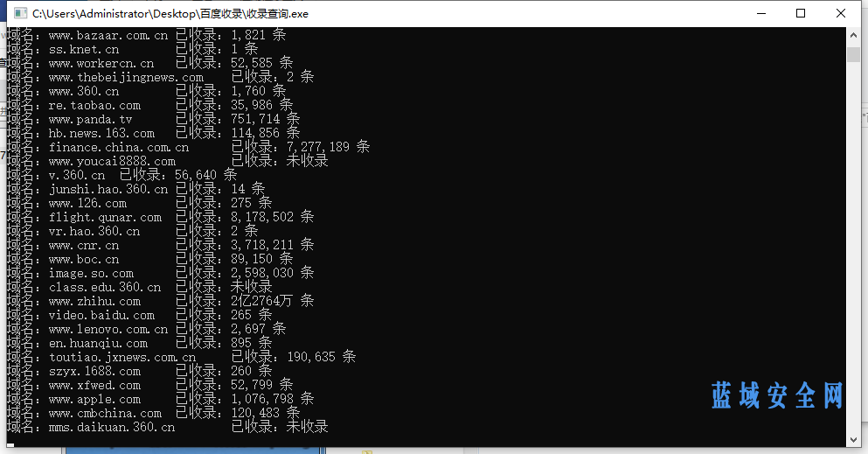The height and width of the screenshot is (454, 868).
Task: Click the www.panda.tv 751,714 result
Action: click(255, 119)
